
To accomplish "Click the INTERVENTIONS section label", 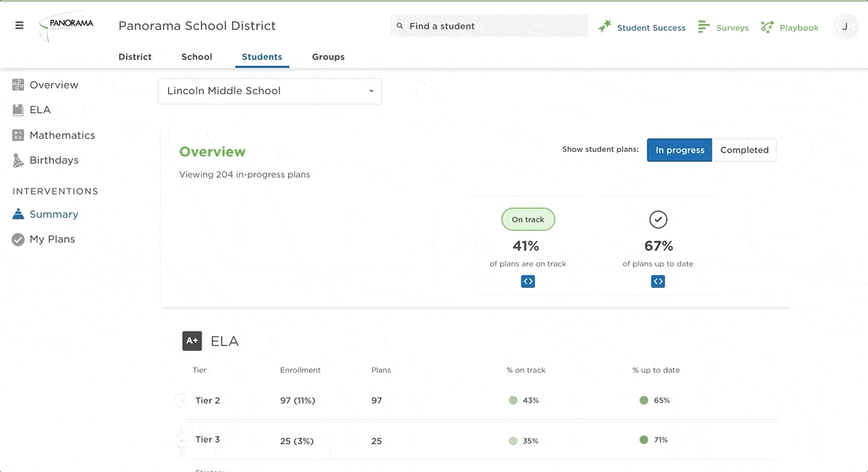I will click(56, 191).
